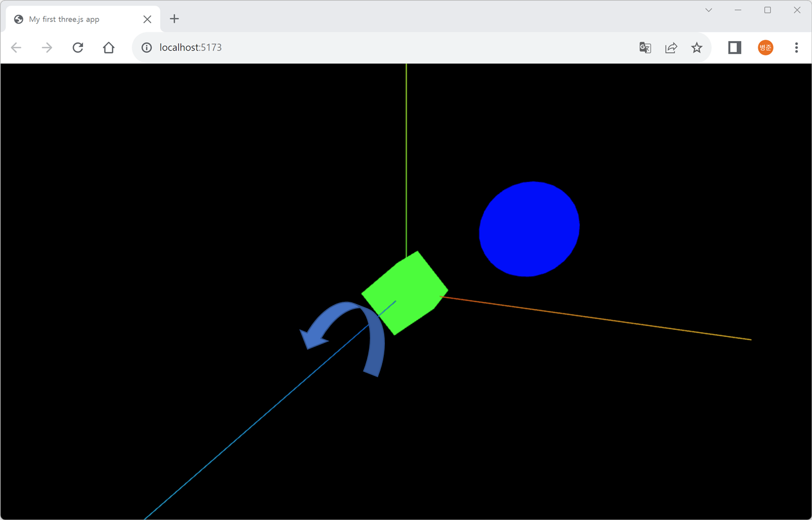Open a new tab
This screenshot has height=520, width=812.
pos(174,19)
